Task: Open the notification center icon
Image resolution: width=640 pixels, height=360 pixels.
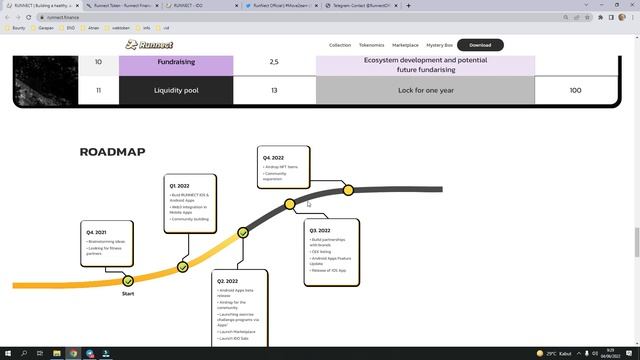Action: coord(629,353)
